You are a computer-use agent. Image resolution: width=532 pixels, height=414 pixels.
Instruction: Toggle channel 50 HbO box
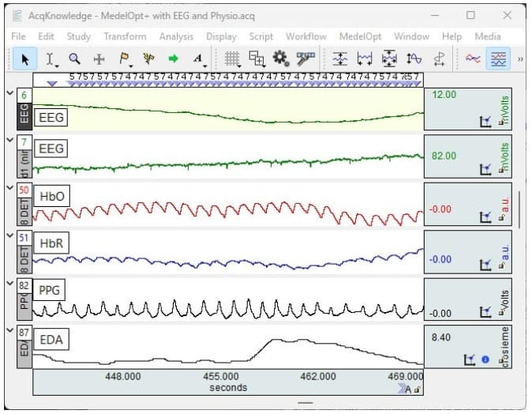point(24,190)
